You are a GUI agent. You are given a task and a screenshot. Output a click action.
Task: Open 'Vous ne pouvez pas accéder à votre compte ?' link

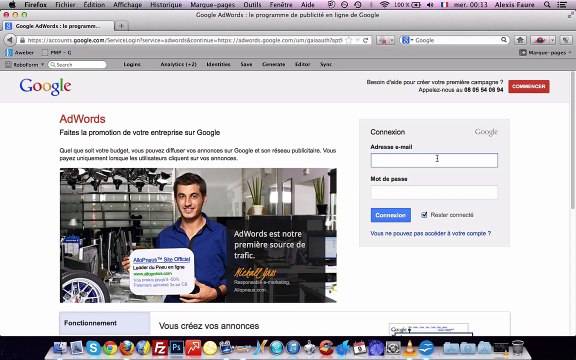(x=431, y=233)
